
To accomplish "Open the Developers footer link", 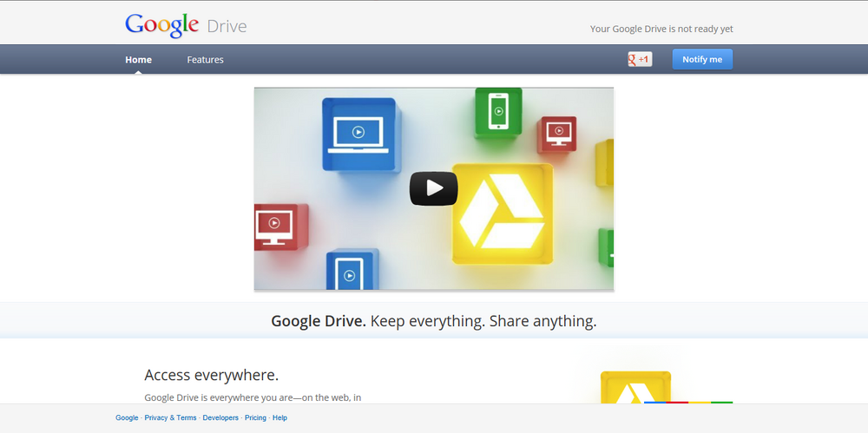I will click(220, 418).
